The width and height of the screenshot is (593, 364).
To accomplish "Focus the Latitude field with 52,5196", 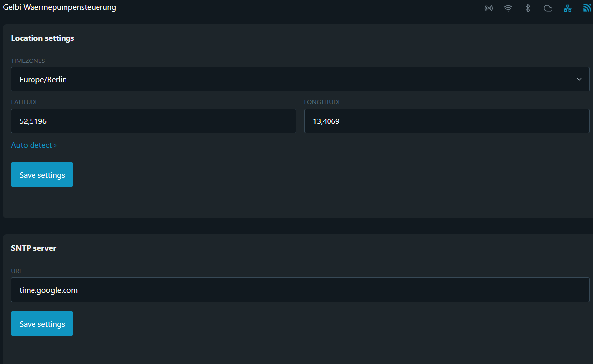I will click(154, 121).
